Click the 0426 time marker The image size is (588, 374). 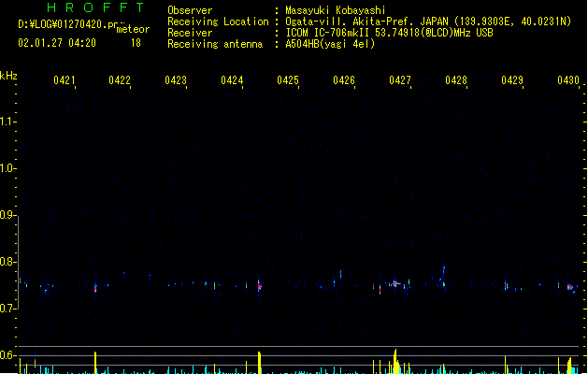coord(344,80)
